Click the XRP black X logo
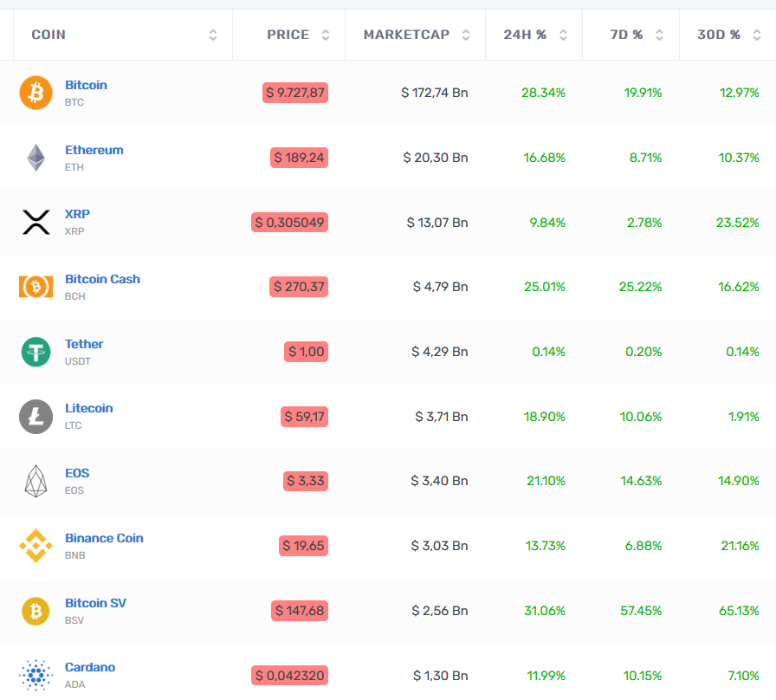This screenshot has height=700, width=776. click(36, 223)
